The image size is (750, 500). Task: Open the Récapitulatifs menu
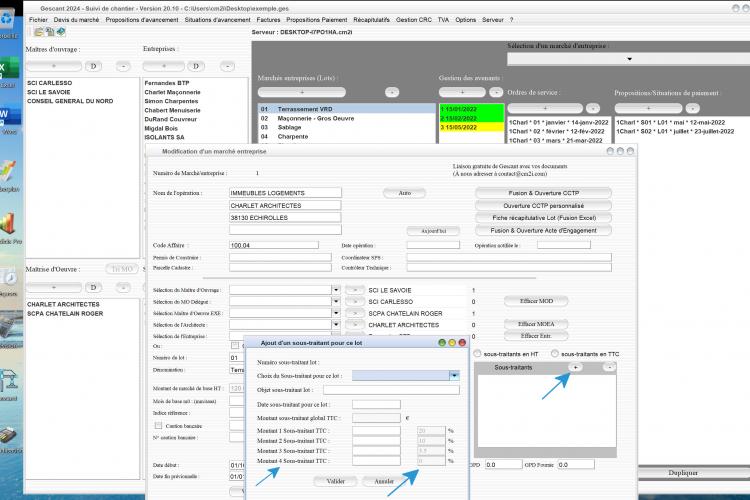point(371,20)
